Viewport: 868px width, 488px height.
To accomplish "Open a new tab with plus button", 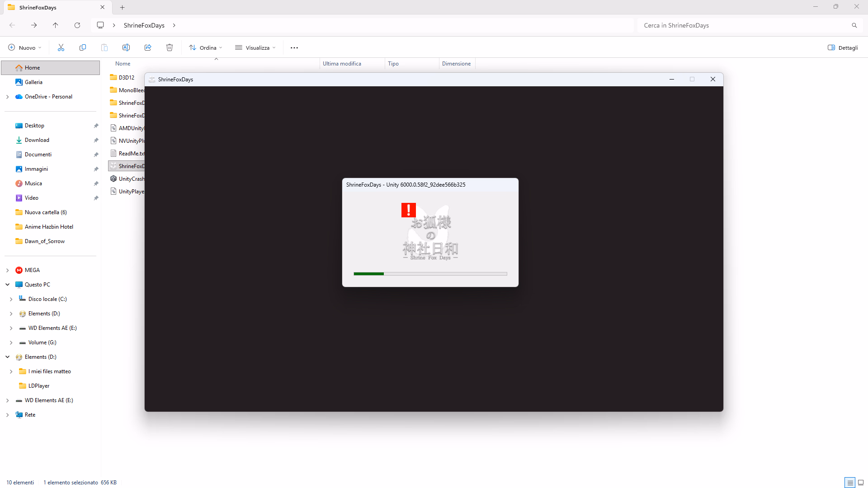I will 123,7.
